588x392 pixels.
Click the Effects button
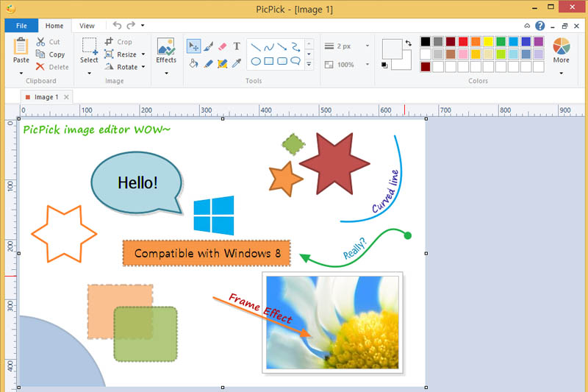tap(166, 51)
